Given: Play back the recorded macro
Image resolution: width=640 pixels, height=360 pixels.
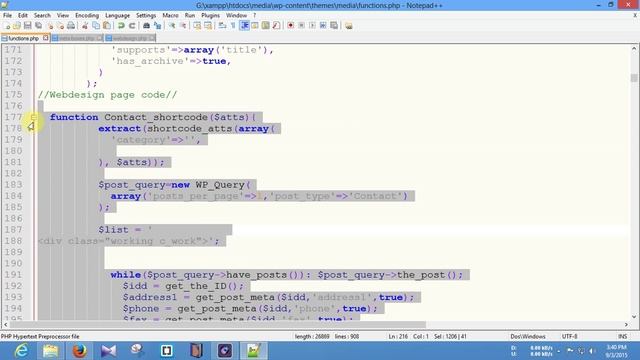Looking at the screenshot, I should [312, 26].
